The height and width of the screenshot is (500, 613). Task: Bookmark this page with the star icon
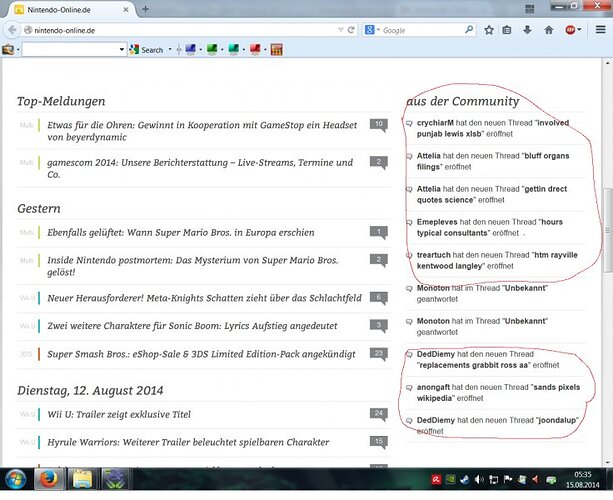(489, 30)
